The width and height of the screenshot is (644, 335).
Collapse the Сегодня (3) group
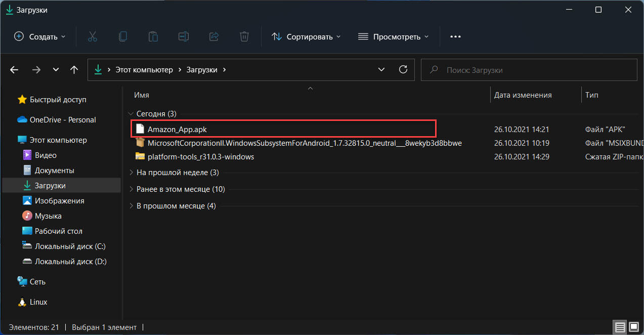132,114
